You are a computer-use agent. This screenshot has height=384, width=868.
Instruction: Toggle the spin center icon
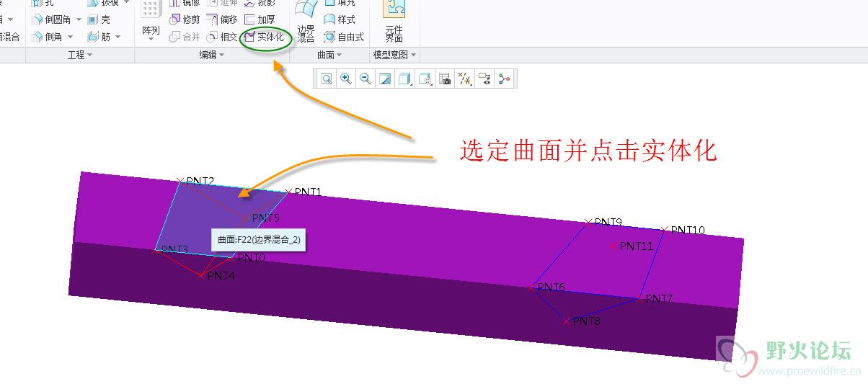[504, 79]
